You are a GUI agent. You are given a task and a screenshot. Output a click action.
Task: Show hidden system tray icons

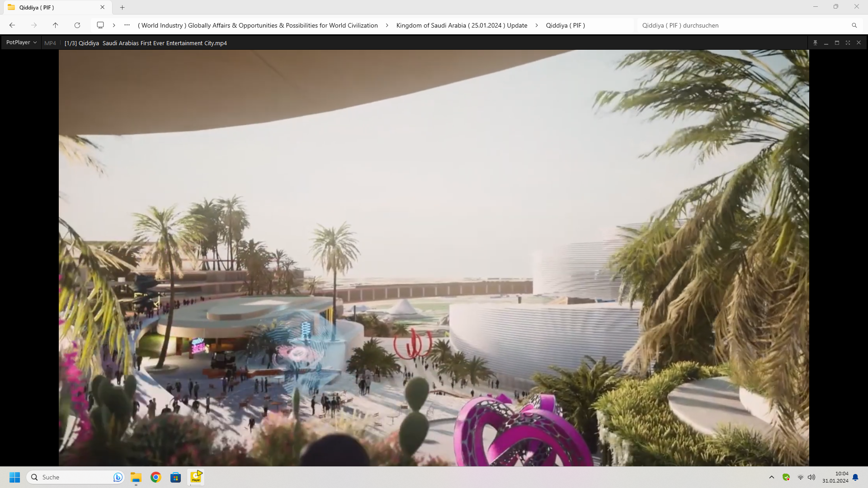(772, 477)
